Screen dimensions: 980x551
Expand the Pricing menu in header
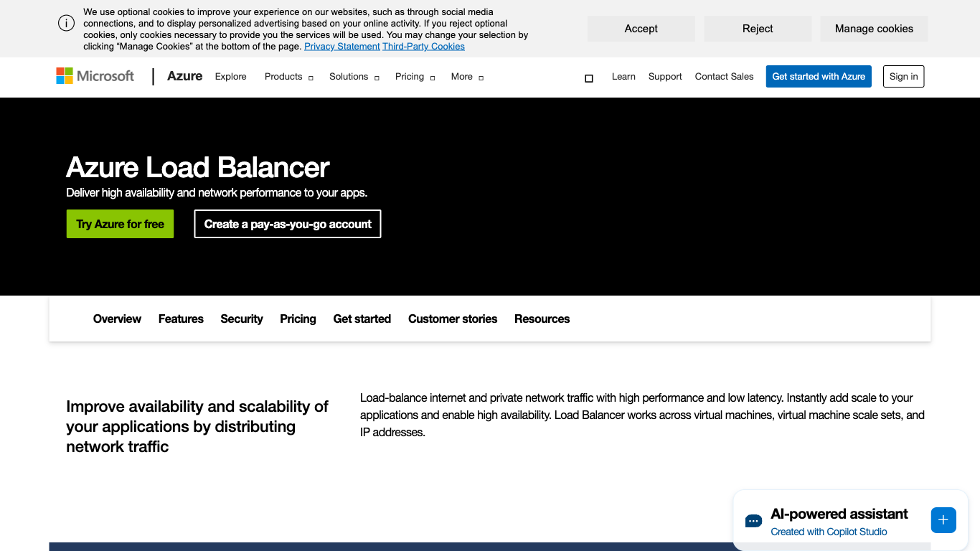click(x=415, y=77)
